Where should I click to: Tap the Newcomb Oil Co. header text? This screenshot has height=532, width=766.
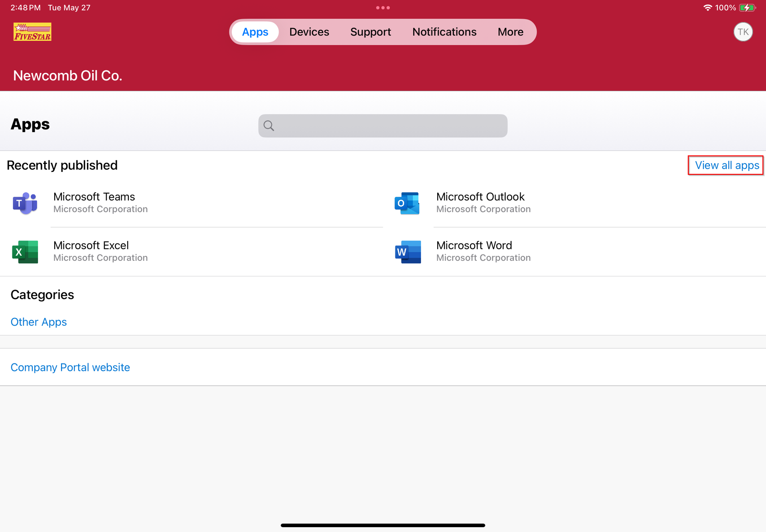point(67,76)
